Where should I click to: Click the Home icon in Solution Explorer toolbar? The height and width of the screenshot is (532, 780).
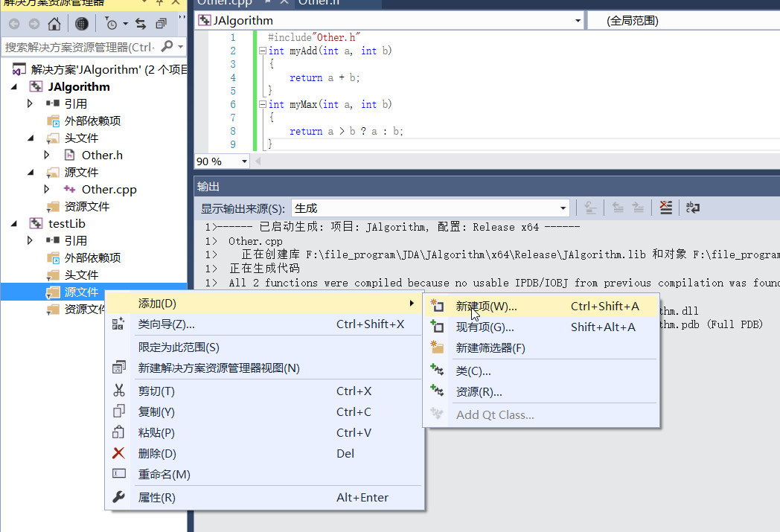point(54,23)
